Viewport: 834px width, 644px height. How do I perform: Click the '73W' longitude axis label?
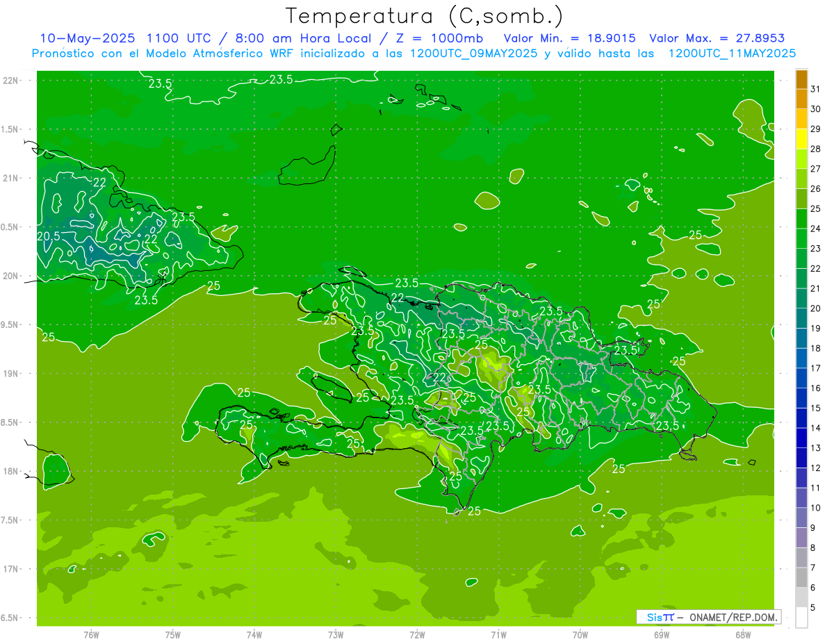coord(336,635)
